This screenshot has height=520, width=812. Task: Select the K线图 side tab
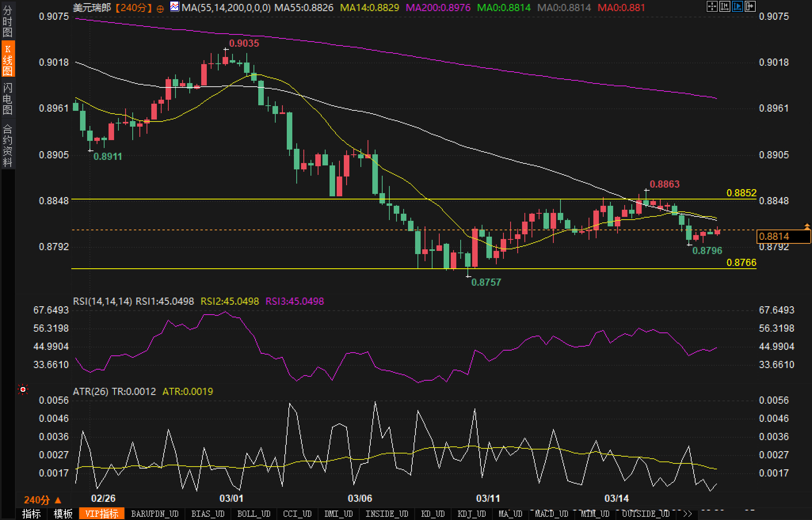(8, 59)
